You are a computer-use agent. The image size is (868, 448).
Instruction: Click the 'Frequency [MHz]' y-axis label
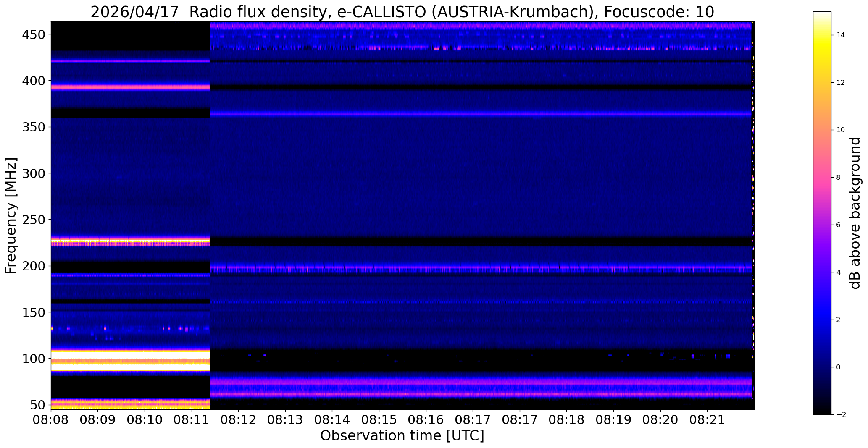tap(11, 215)
